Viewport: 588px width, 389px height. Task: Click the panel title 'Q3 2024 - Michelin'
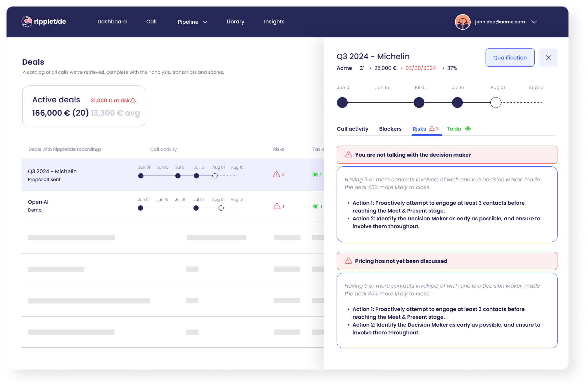pos(373,56)
